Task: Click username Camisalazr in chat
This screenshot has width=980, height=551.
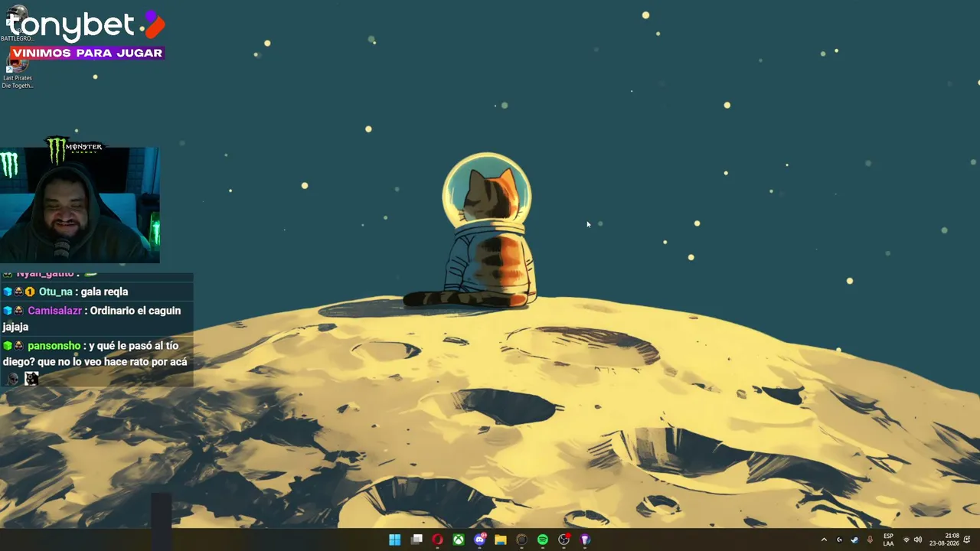Action: pyautogui.click(x=54, y=311)
